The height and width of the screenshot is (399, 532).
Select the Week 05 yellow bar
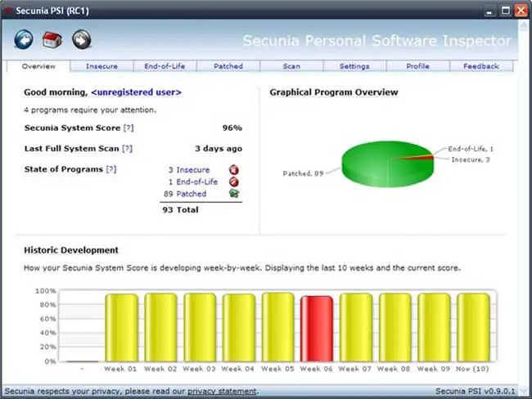click(x=278, y=327)
